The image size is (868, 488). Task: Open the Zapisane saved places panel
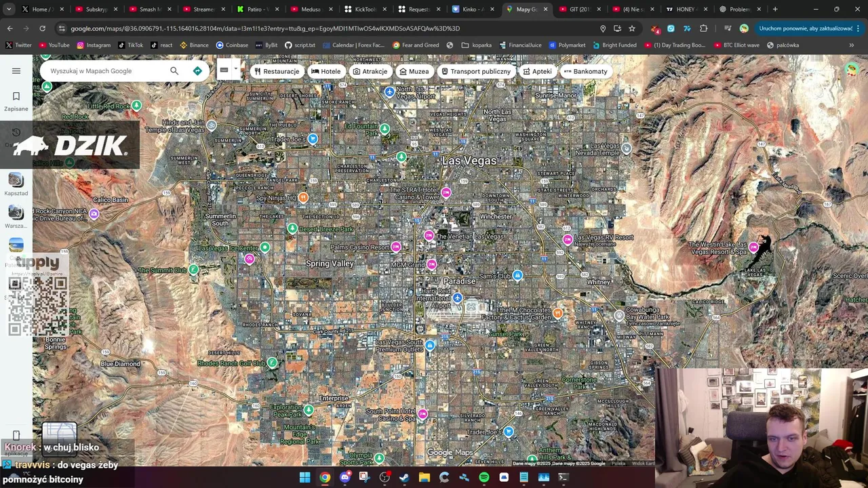pos(16,101)
